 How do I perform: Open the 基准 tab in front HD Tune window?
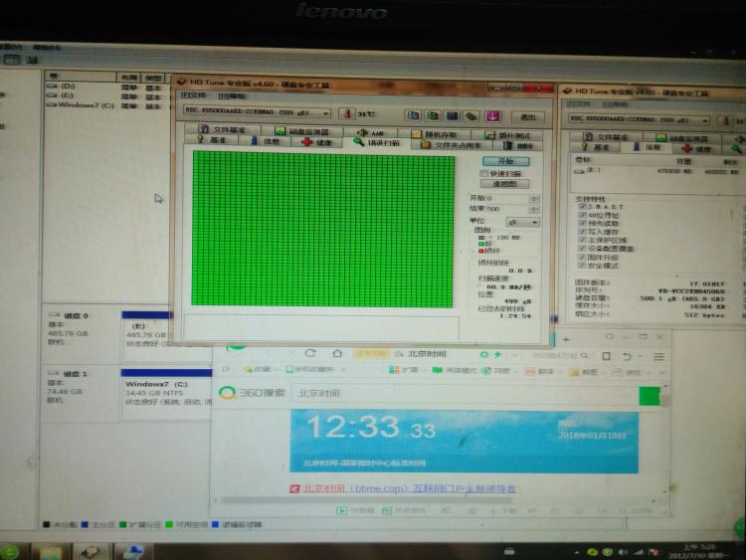213,140
